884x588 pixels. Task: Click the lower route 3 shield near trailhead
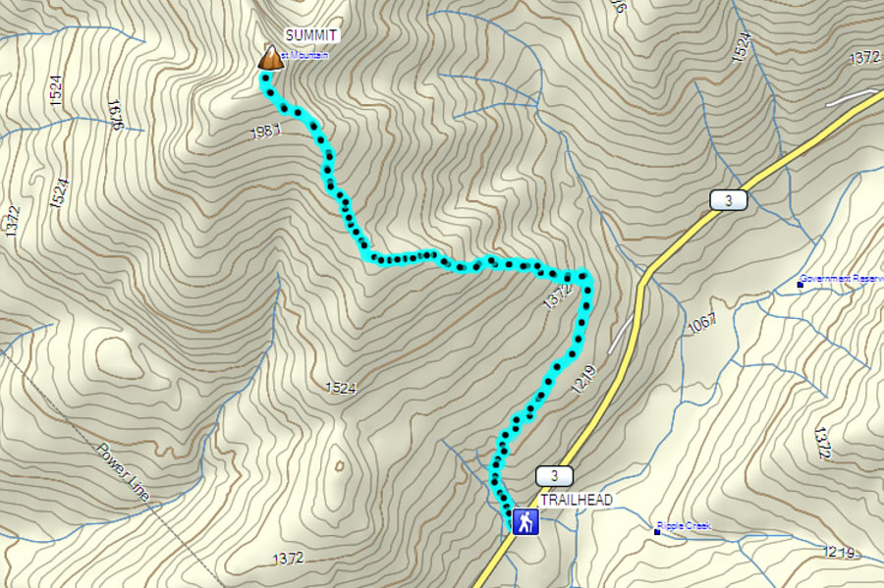pyautogui.click(x=554, y=476)
